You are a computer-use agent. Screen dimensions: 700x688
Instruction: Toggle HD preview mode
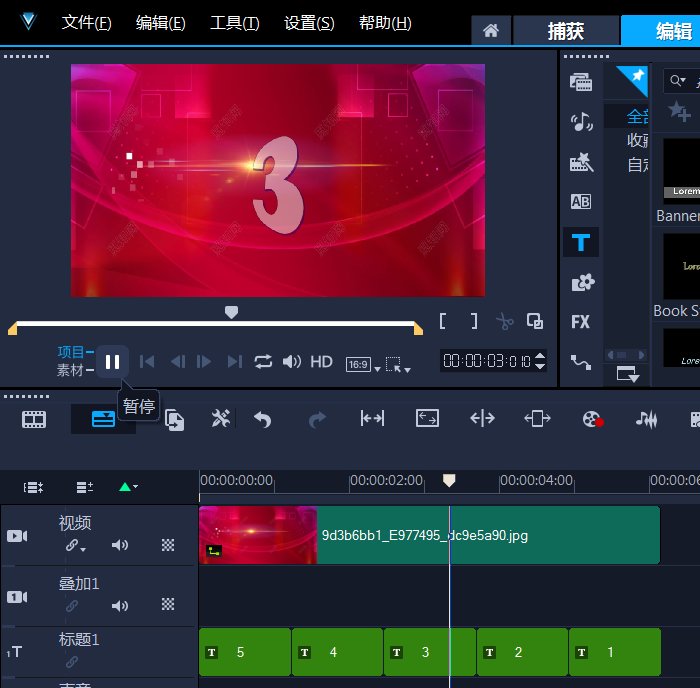coord(321,362)
